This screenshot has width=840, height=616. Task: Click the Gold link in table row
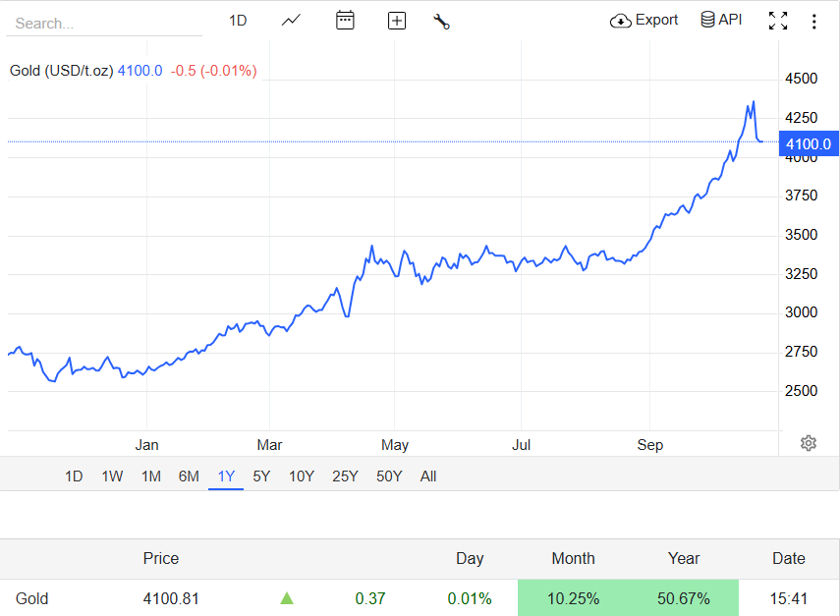pos(32,598)
